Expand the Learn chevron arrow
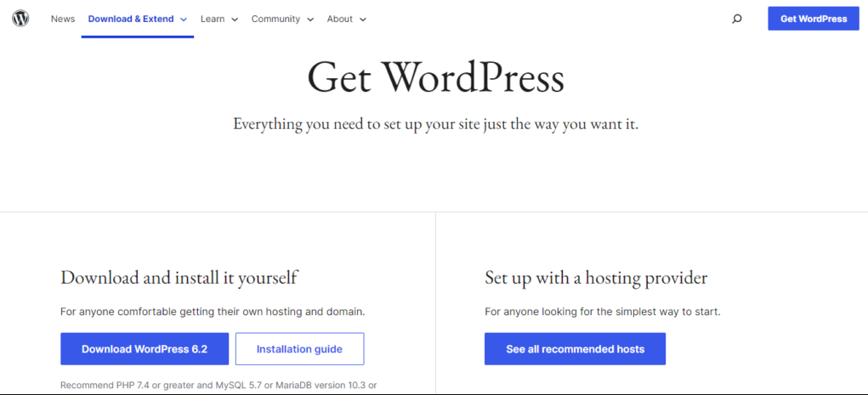868x395 pixels. [x=235, y=20]
